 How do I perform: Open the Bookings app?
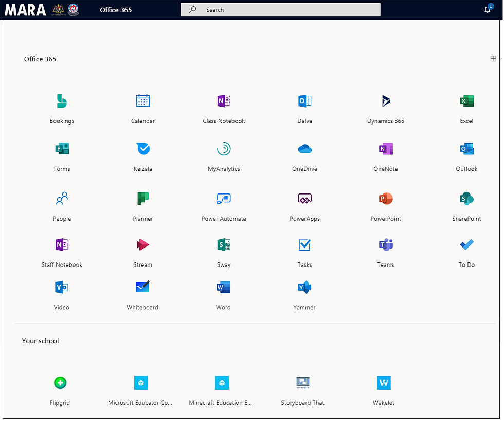point(62,109)
